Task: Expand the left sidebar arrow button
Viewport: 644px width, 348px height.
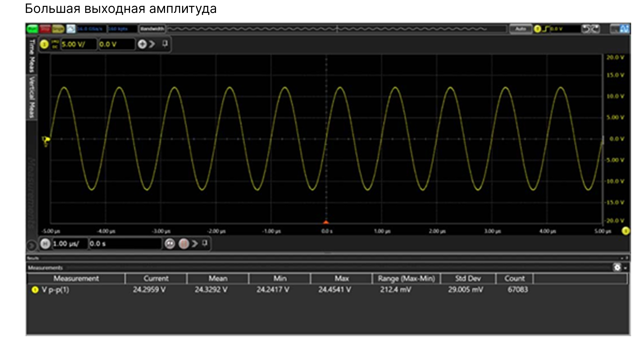Action: click(x=32, y=245)
